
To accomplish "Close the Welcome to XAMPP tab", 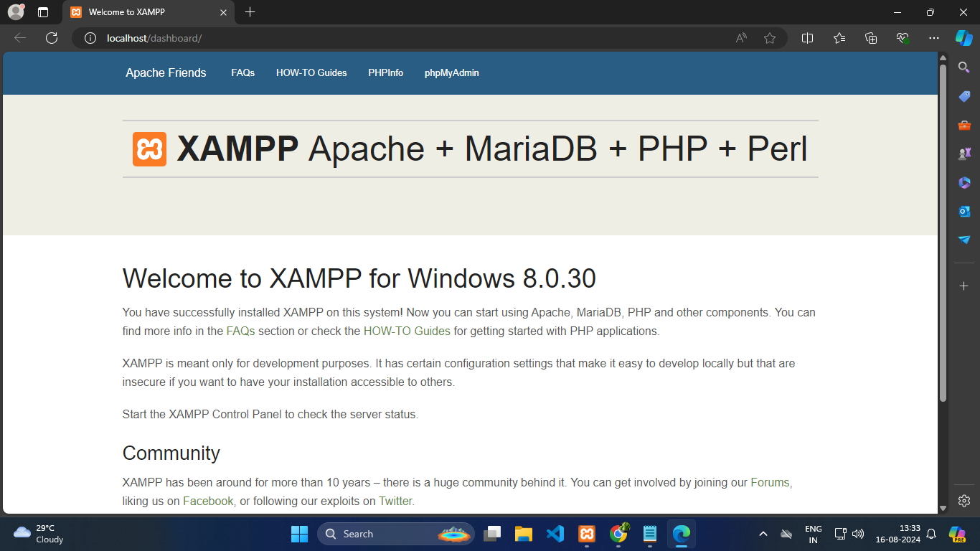I will (223, 12).
